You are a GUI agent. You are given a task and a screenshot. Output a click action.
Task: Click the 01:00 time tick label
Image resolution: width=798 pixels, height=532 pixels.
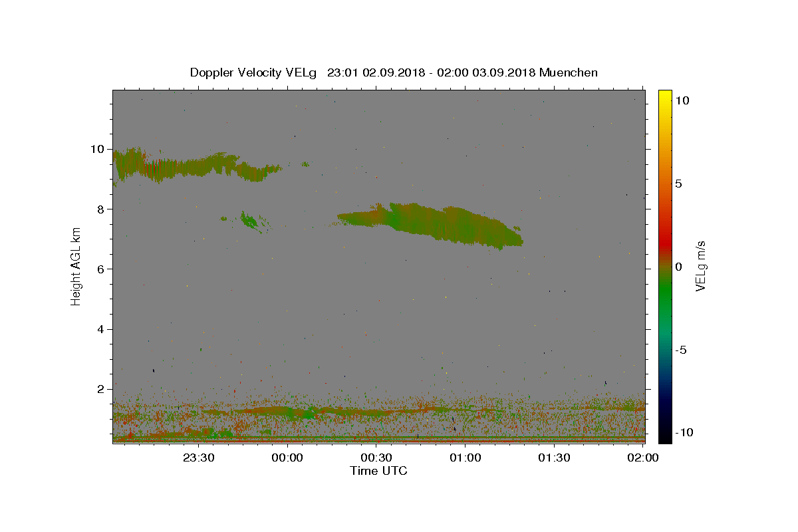(x=465, y=458)
